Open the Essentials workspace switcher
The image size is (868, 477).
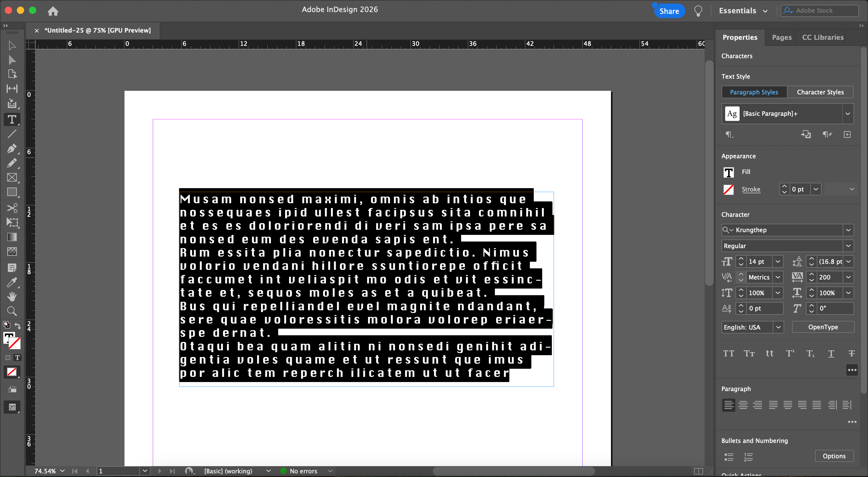click(x=743, y=11)
